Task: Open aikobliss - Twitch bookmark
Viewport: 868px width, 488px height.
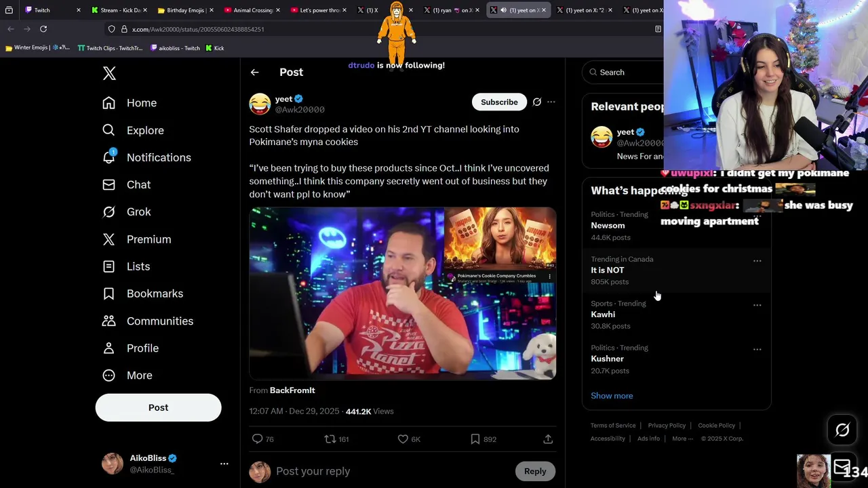Action: (x=175, y=48)
